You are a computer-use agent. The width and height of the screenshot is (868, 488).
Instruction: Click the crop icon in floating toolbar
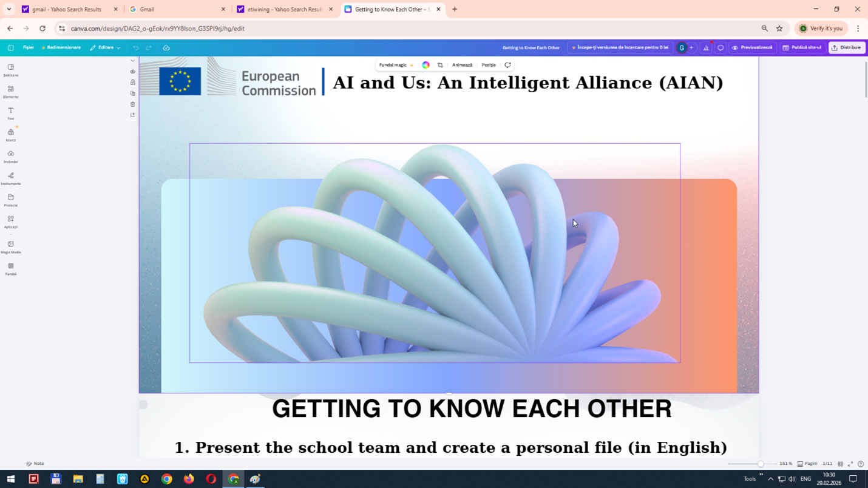pyautogui.click(x=440, y=65)
